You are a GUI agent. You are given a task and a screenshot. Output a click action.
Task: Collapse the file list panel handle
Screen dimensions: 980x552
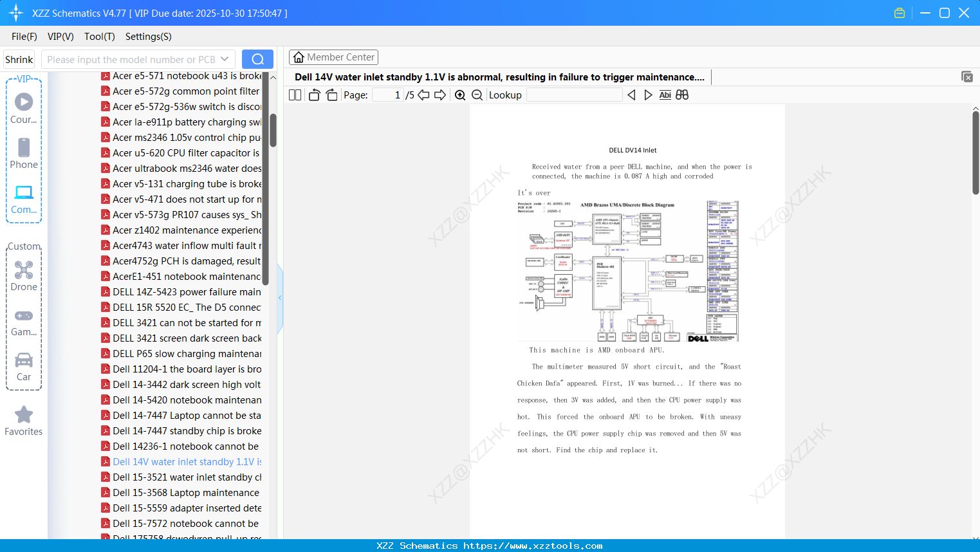(x=280, y=298)
